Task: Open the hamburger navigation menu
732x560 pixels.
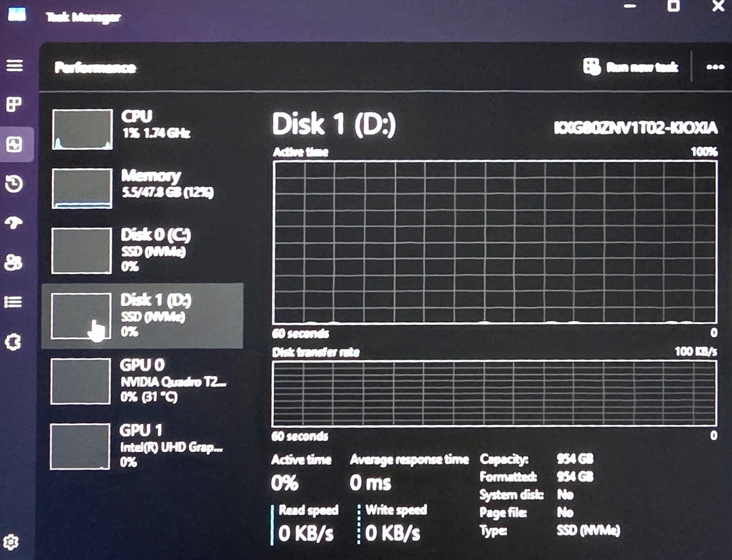Action: [x=14, y=65]
